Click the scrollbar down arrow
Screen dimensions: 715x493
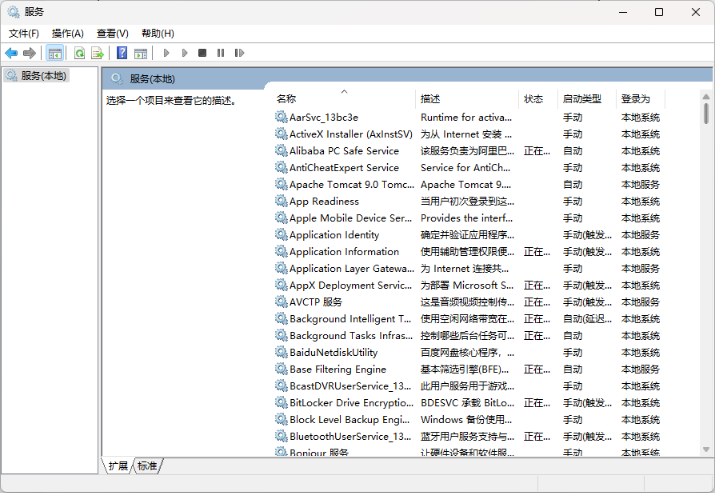point(706,449)
